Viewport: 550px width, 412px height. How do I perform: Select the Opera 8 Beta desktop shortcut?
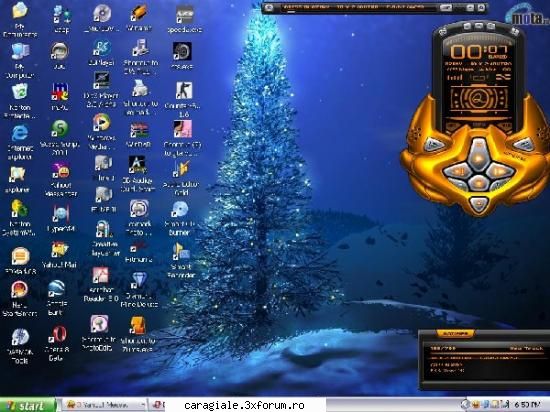pos(58,335)
